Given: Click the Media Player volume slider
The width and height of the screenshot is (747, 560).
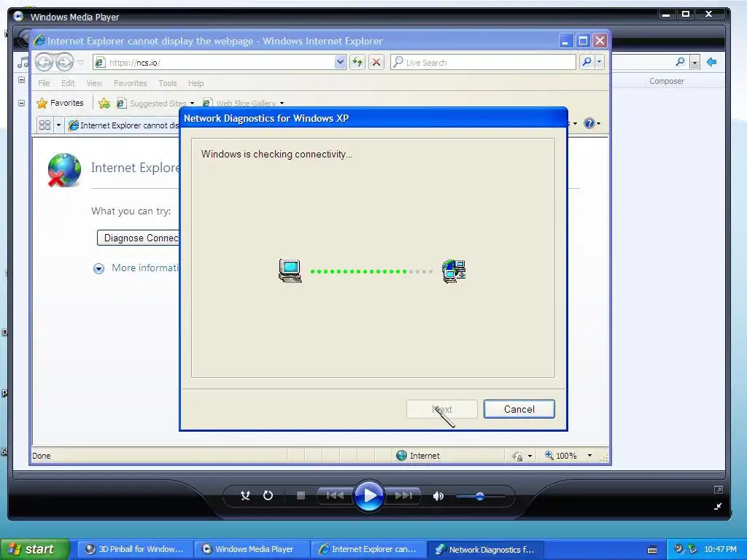Looking at the screenshot, I should coord(480,496).
